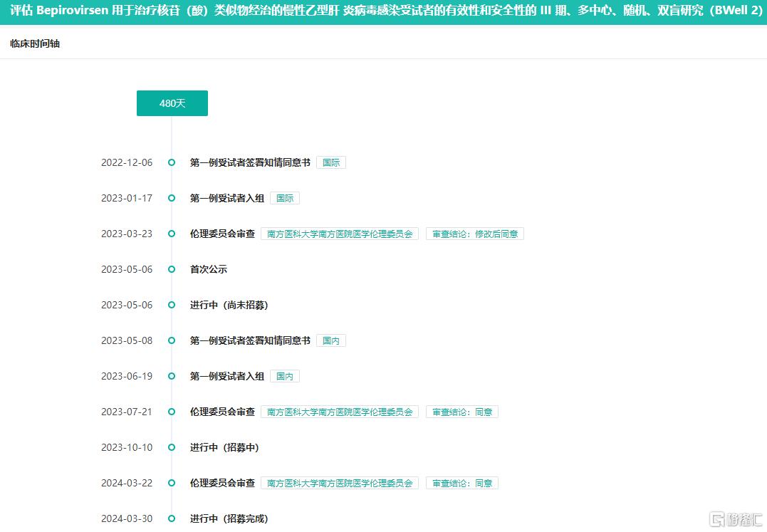Click the 首次公示 event text
Image resolution: width=767 pixels, height=532 pixels.
click(209, 269)
